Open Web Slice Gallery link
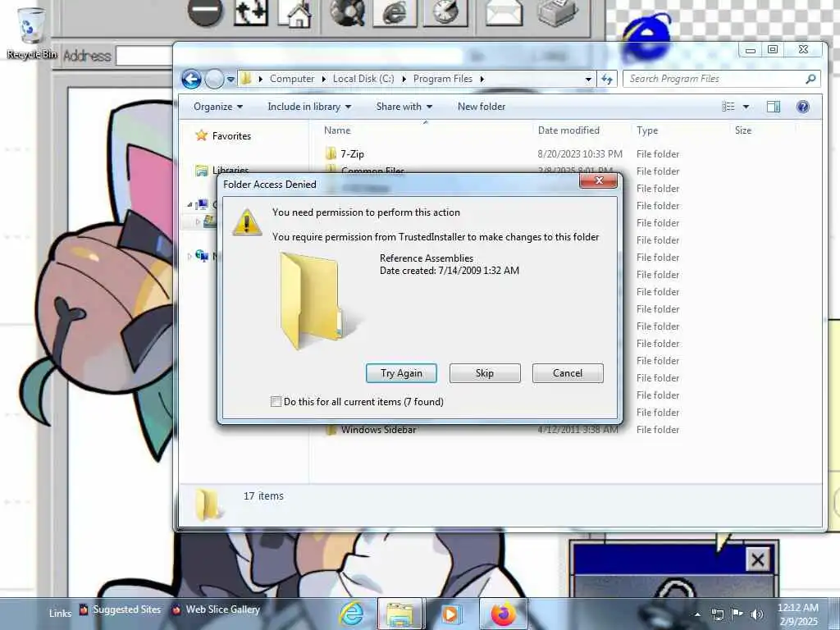 (x=216, y=609)
